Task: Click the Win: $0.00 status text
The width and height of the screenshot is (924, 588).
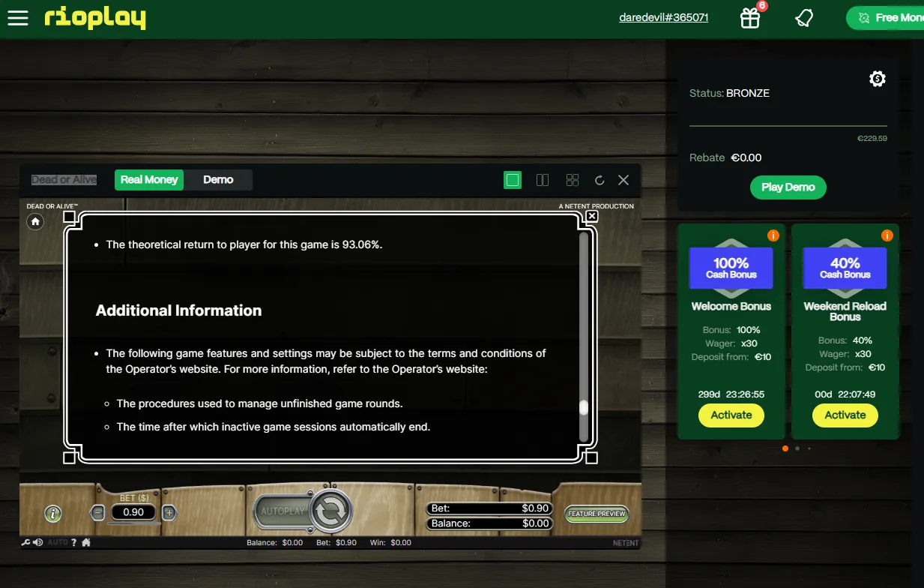Action: pos(390,542)
